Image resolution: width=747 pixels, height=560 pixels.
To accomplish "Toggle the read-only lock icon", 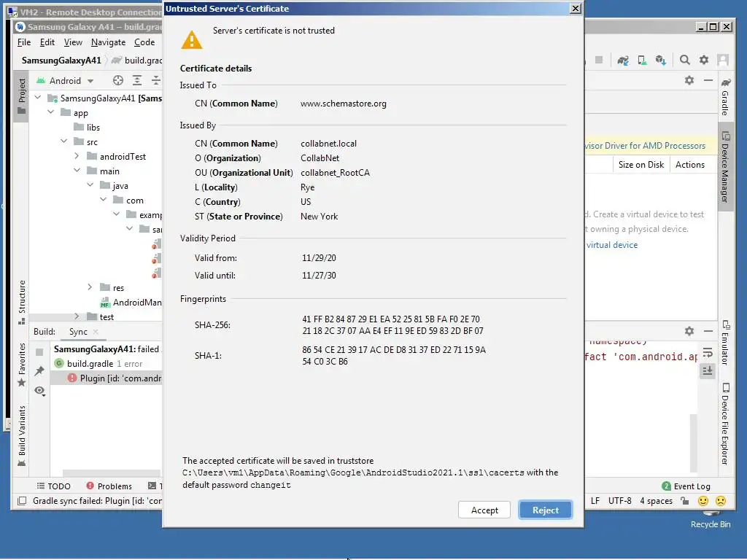I will click(x=684, y=501).
